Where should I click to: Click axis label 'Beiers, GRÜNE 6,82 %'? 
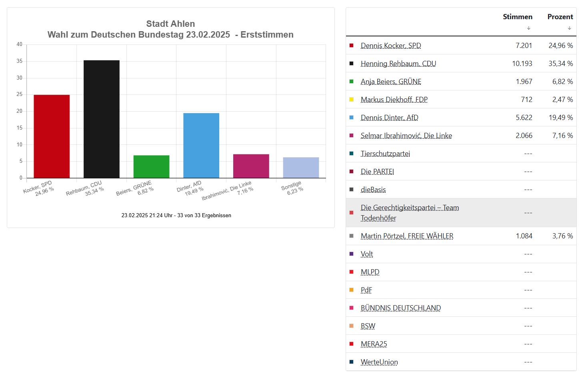click(x=135, y=188)
